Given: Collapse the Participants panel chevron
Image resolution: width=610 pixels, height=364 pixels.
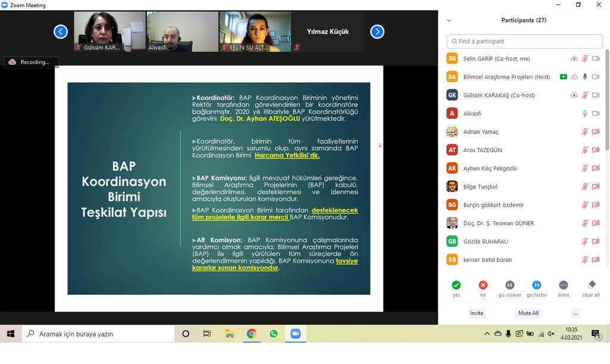Looking at the screenshot, I should [x=449, y=20].
